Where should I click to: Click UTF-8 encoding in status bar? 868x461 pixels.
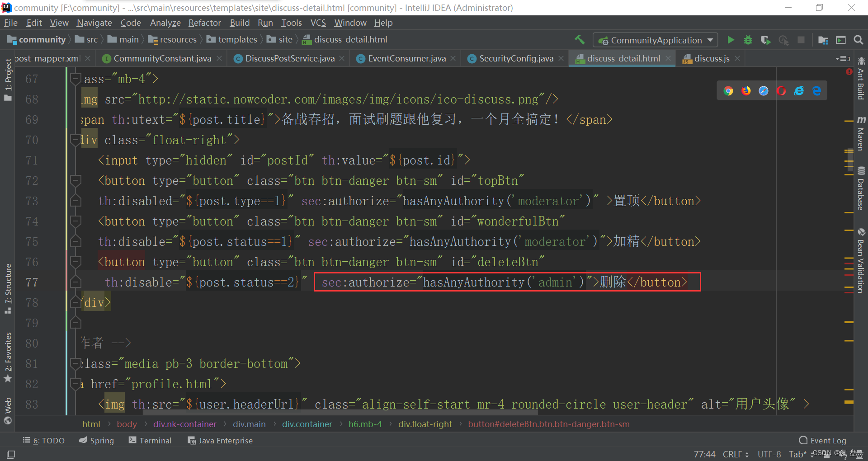pyautogui.click(x=769, y=454)
